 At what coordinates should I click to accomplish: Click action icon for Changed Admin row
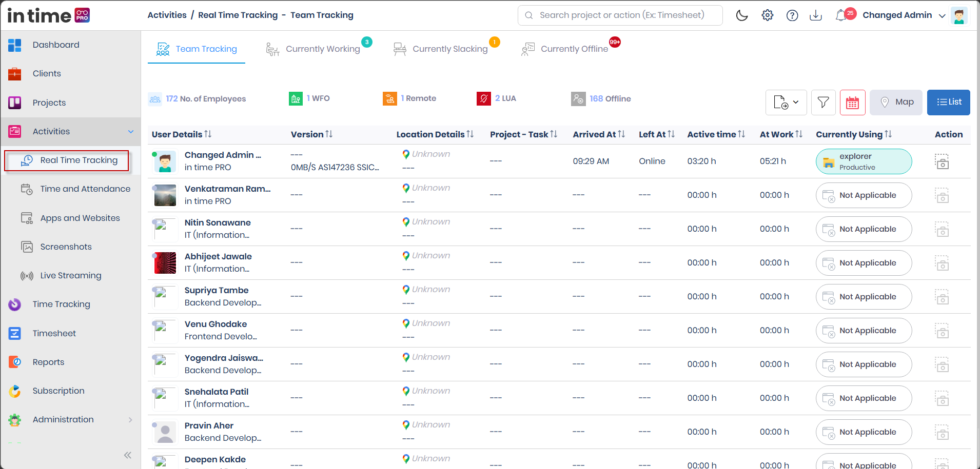pyautogui.click(x=942, y=161)
